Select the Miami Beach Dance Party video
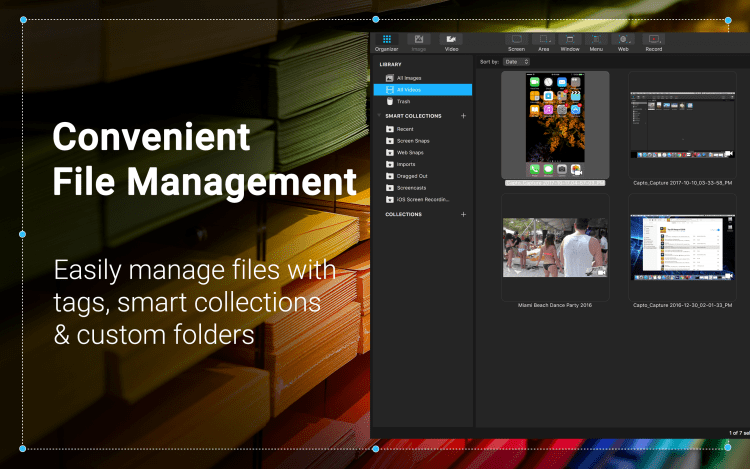Screen dimensions: 750x469 point(557,247)
